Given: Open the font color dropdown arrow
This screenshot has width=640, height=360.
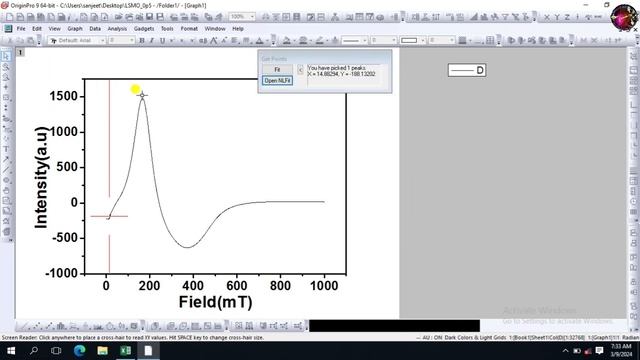Looking at the screenshot, I should pos(267,40).
